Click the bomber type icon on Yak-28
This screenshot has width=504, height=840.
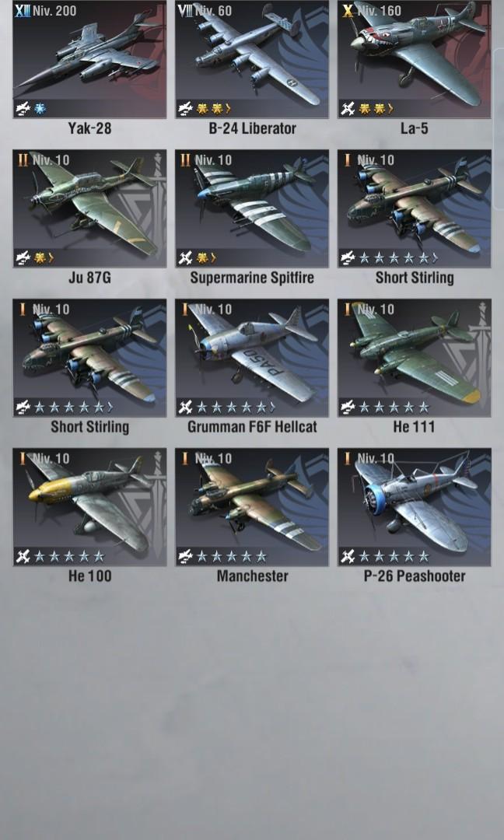click(23, 110)
